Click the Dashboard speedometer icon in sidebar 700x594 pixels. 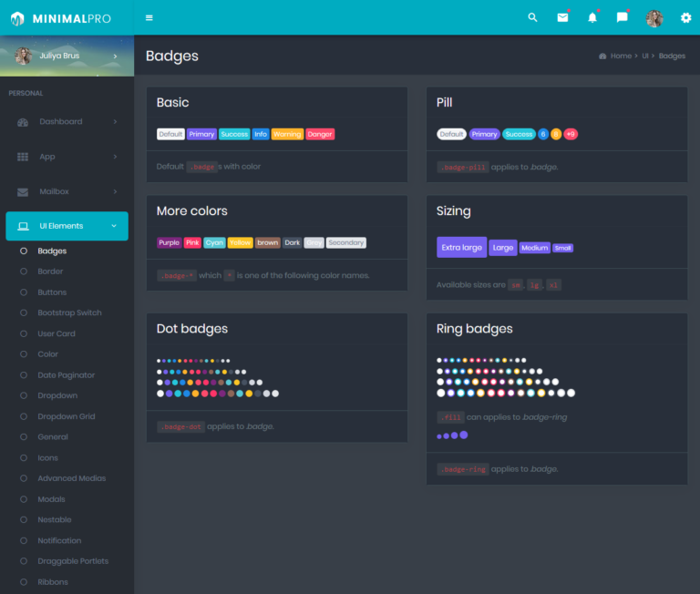[23, 122]
